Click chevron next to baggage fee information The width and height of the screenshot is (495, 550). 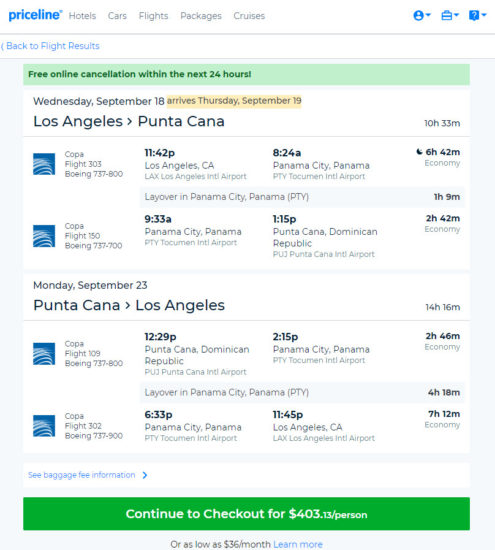145,475
